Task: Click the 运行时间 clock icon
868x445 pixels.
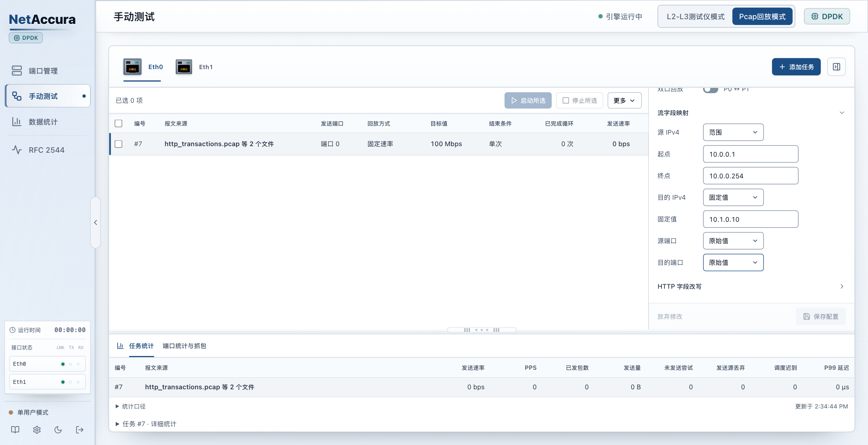Action: point(12,330)
